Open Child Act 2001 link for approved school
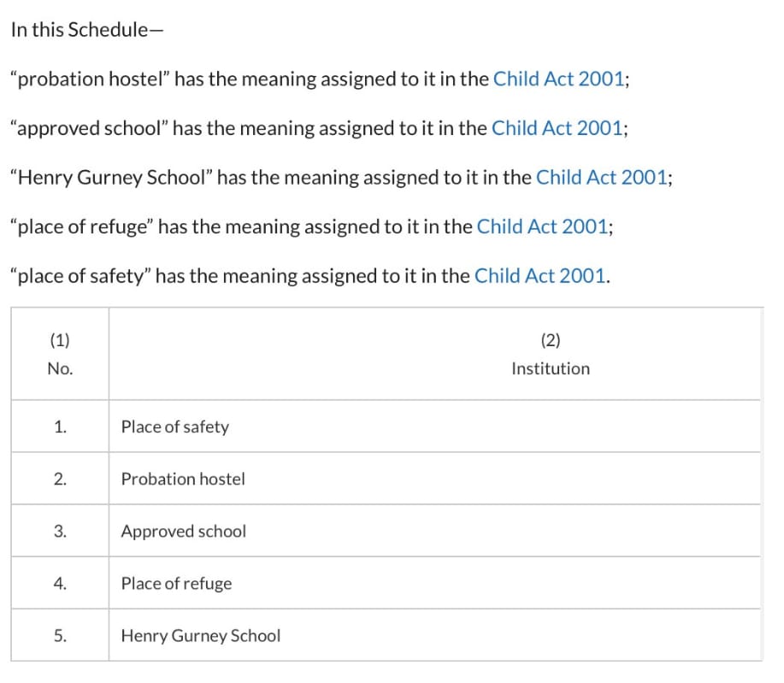784x683 pixels. (x=557, y=128)
